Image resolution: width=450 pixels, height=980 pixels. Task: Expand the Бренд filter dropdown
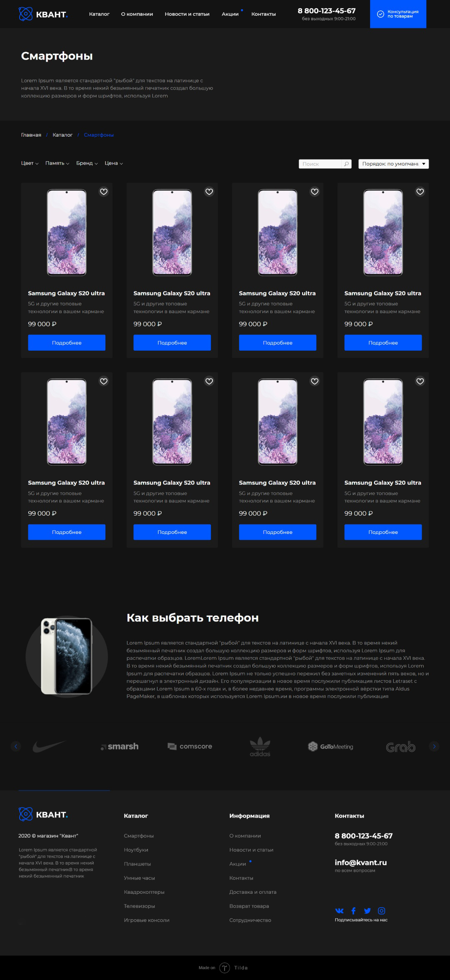point(87,163)
